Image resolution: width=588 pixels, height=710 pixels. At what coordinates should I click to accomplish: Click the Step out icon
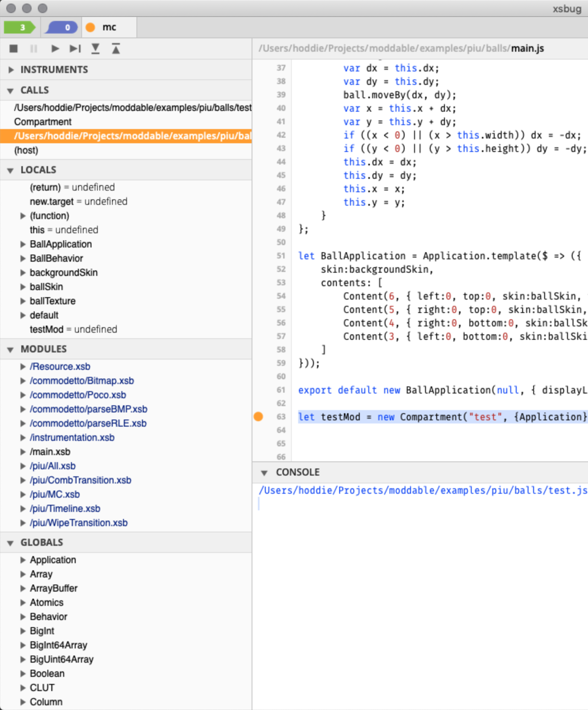coord(116,49)
